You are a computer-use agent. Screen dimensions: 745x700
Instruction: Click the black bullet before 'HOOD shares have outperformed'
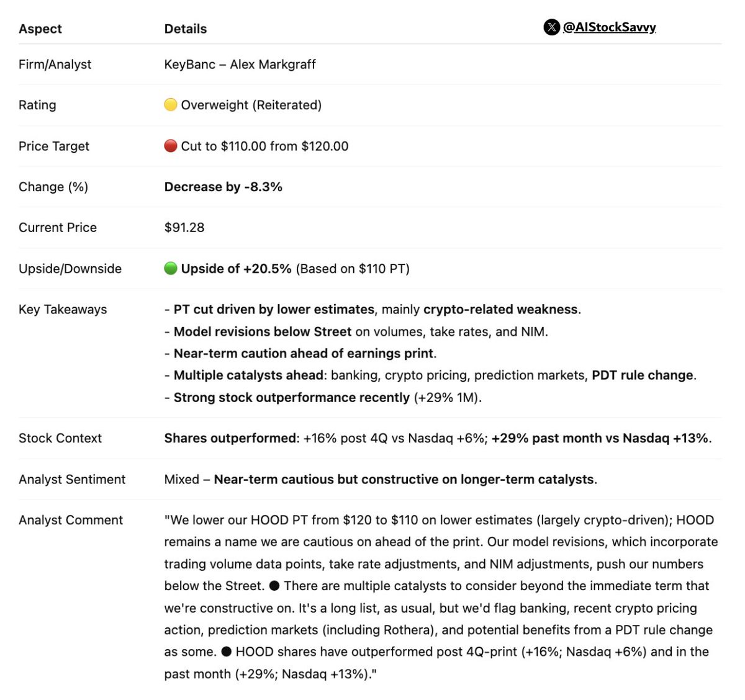coord(226,652)
